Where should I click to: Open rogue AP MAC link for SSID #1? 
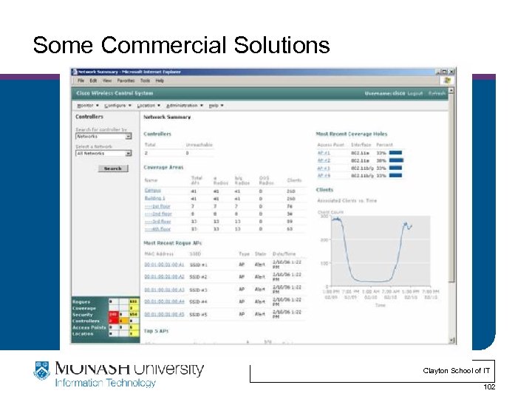click(x=164, y=265)
